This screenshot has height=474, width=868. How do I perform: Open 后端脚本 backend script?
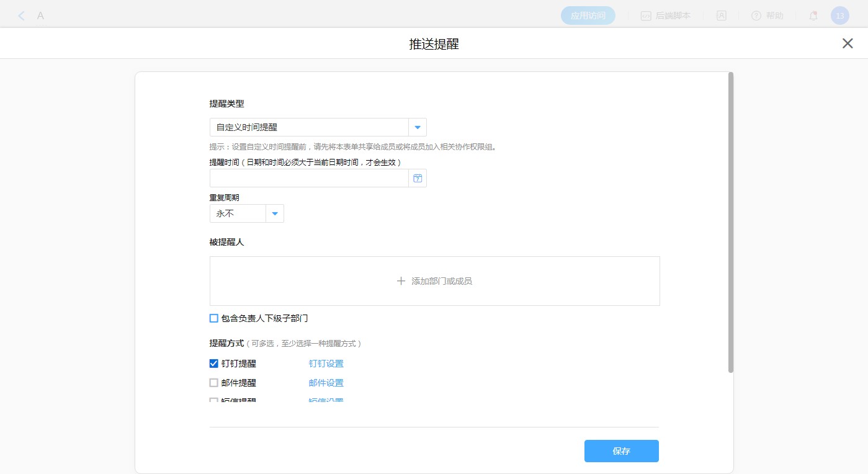[x=666, y=16]
